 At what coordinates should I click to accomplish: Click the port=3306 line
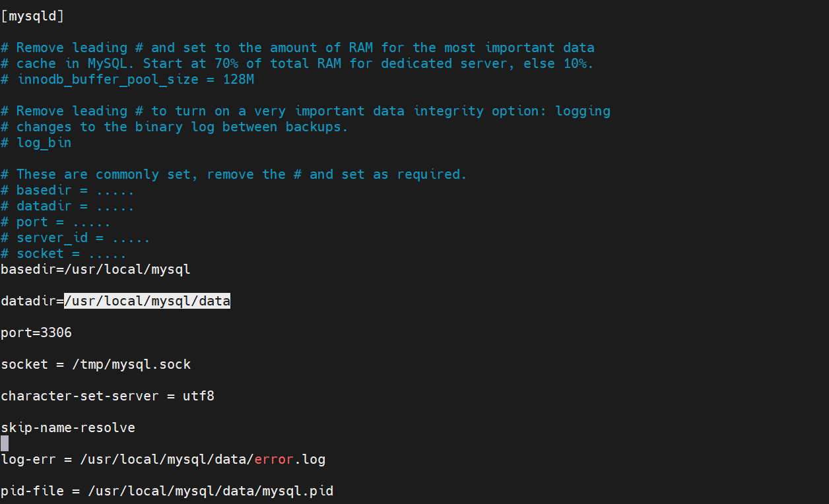(x=36, y=332)
